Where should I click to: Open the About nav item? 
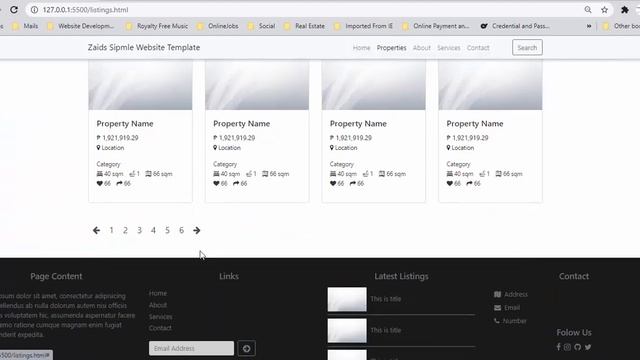point(422,48)
